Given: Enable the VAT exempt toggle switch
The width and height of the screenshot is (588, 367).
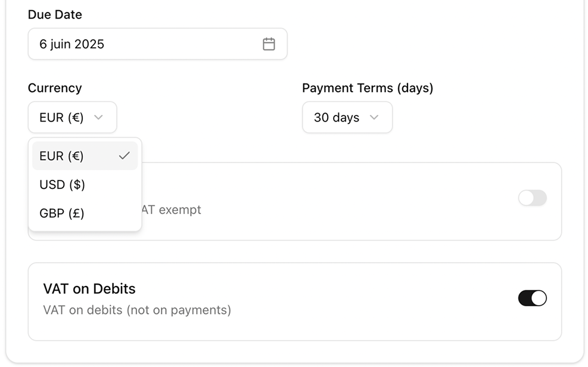Looking at the screenshot, I should click(532, 198).
